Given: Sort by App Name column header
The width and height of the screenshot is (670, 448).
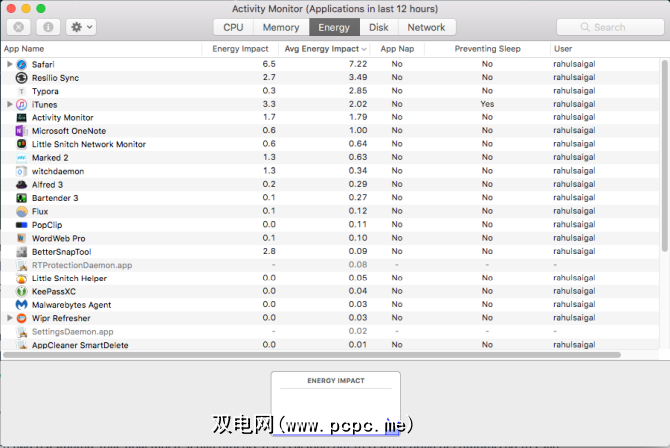Looking at the screenshot, I should [x=101, y=49].
